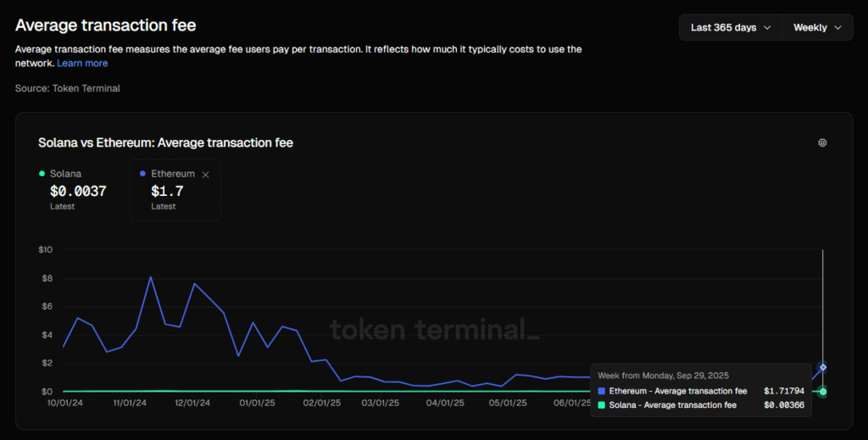The height and width of the screenshot is (440, 868).
Task: Select the Ethereum diamond data point marker
Action: [x=822, y=367]
